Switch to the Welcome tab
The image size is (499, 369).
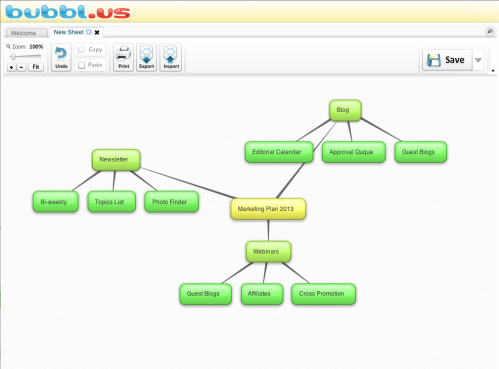point(26,33)
